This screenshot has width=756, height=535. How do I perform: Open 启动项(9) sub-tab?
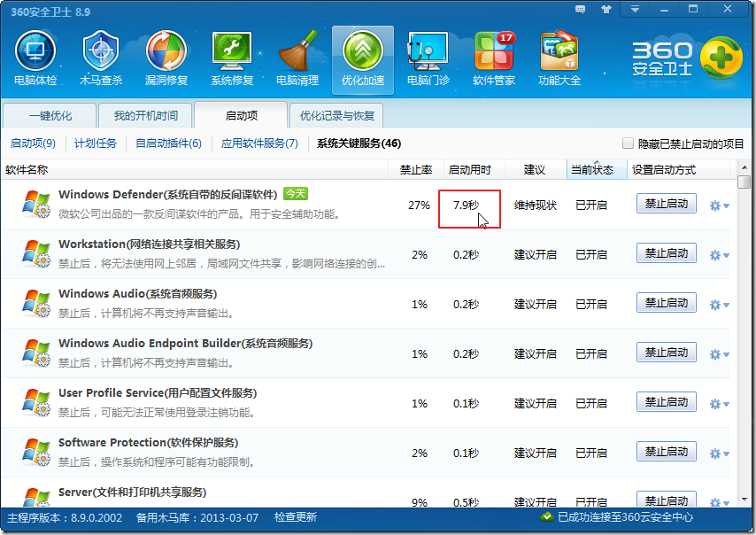(x=33, y=143)
